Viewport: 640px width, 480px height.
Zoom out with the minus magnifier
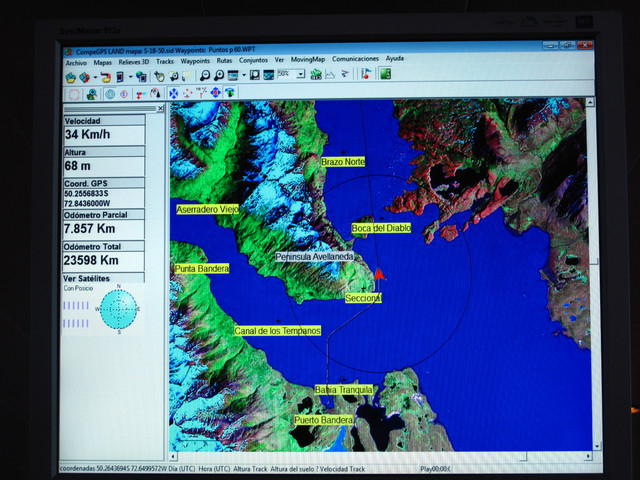(x=205, y=76)
